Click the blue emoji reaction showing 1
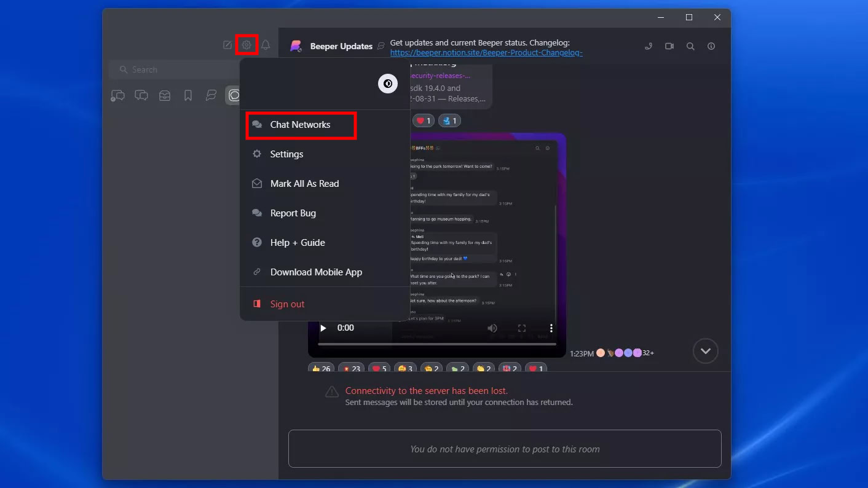This screenshot has width=868, height=488. (x=449, y=121)
